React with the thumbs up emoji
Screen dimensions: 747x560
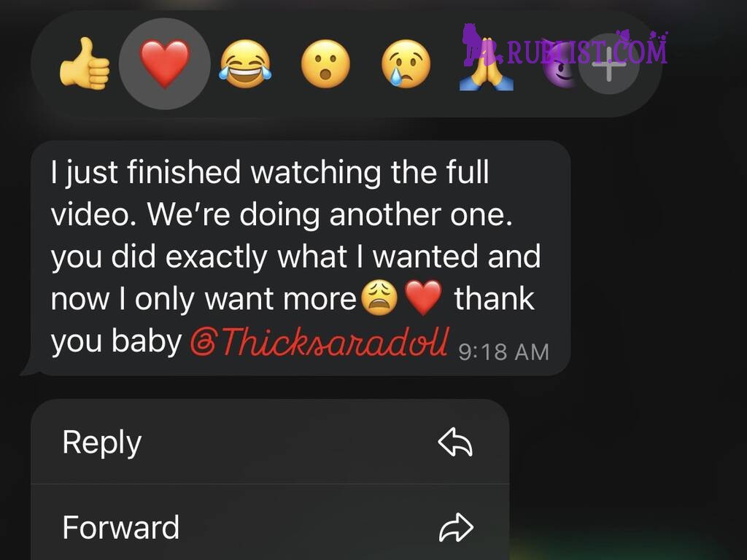tap(85, 64)
